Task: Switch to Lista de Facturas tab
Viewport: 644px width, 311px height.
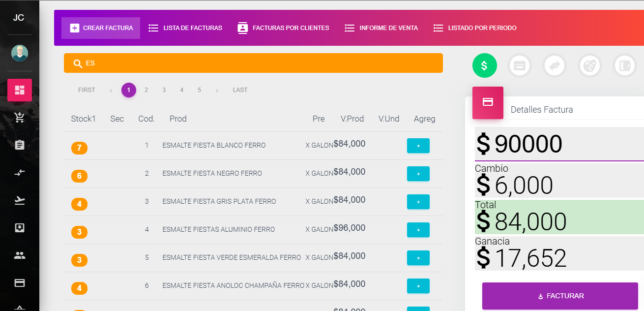Action: pyautogui.click(x=185, y=28)
